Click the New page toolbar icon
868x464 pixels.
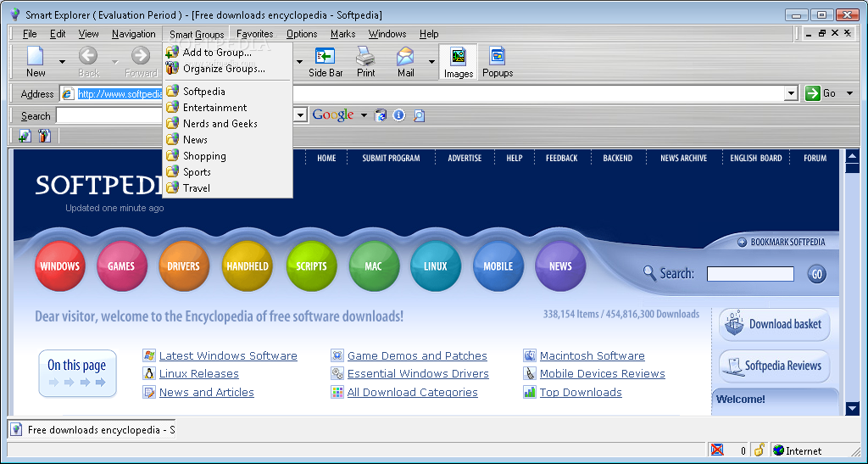coord(36,56)
